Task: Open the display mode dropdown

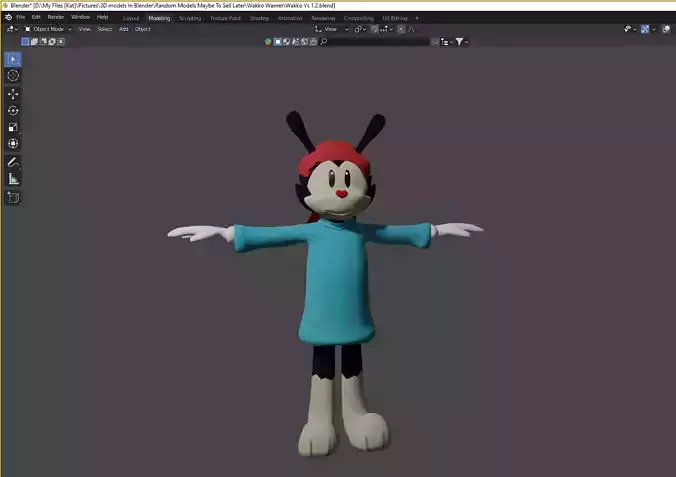Action: (x=446, y=42)
